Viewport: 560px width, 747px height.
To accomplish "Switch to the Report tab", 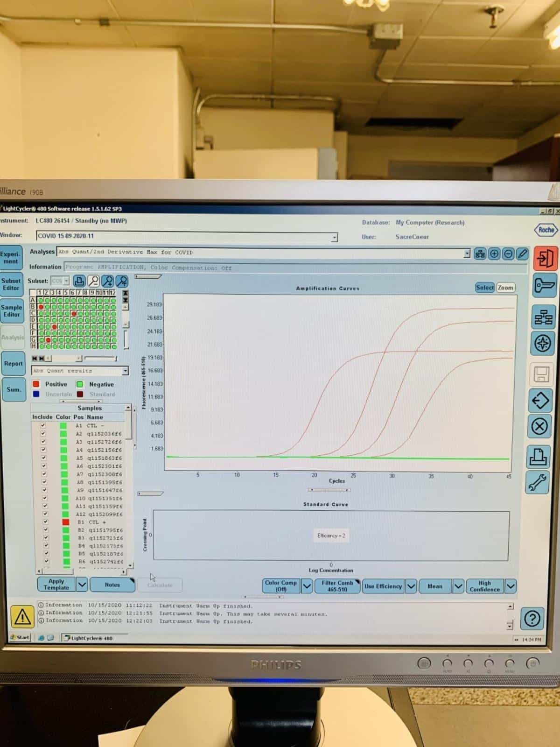I will click(13, 363).
